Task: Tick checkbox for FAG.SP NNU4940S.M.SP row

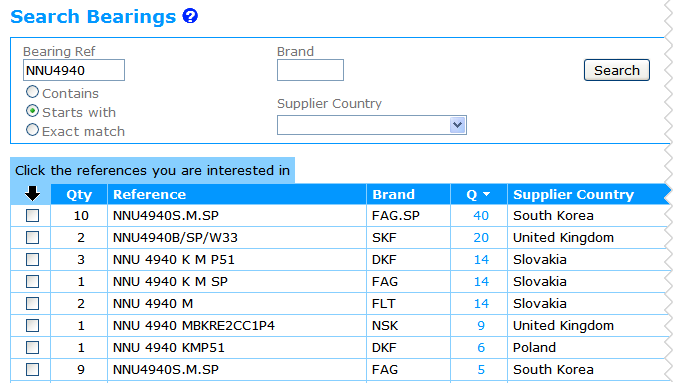Action: [x=32, y=215]
